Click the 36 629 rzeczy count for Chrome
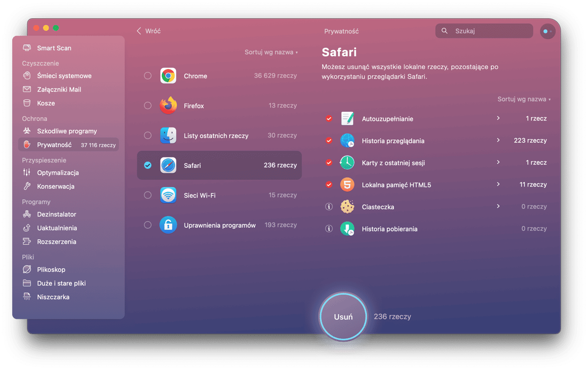 tap(275, 76)
